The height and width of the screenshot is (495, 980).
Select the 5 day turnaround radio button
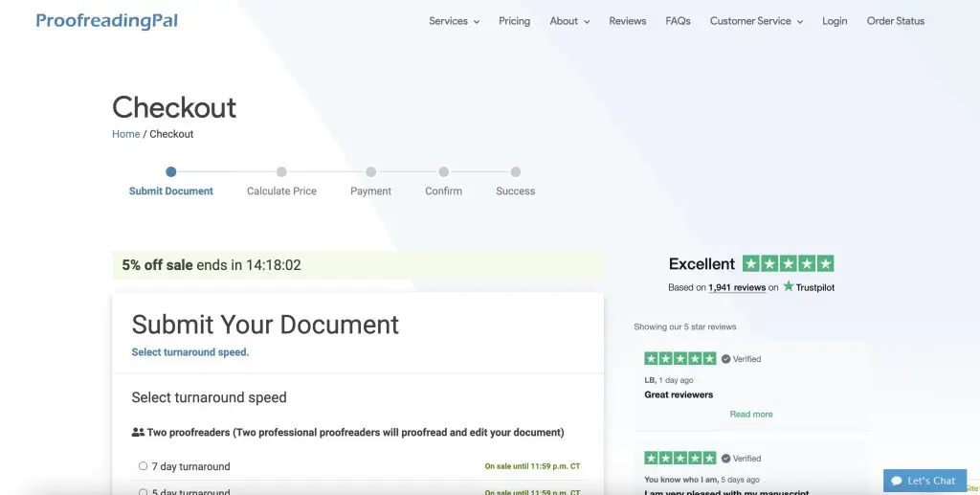pyautogui.click(x=143, y=492)
